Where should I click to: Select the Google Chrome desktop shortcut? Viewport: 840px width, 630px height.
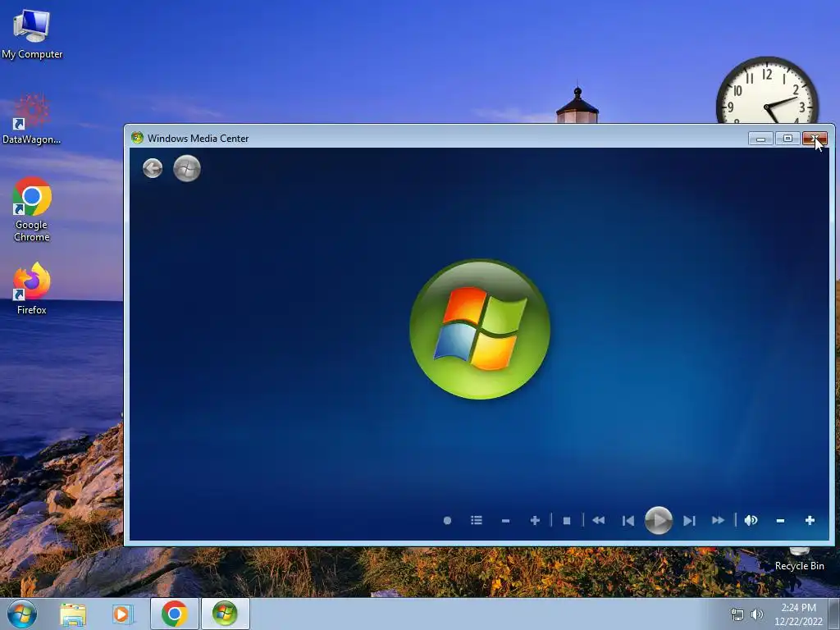[x=32, y=209]
